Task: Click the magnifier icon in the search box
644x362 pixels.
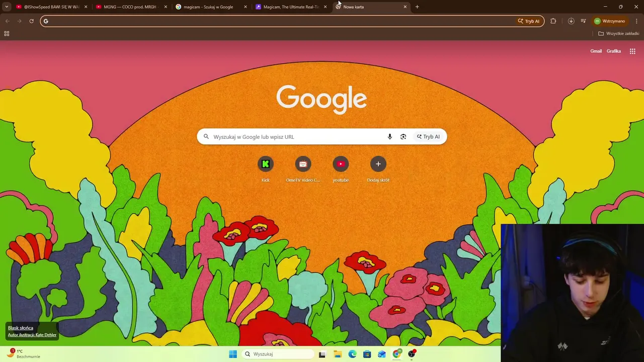Action: [206, 137]
